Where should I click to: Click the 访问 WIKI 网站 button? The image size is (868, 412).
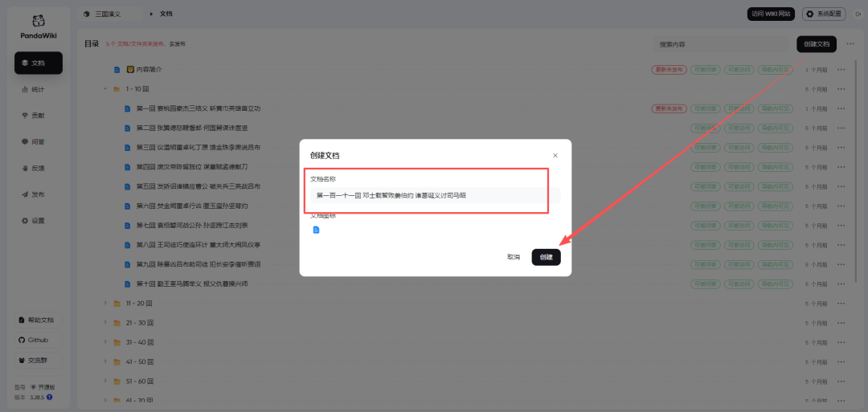click(770, 14)
